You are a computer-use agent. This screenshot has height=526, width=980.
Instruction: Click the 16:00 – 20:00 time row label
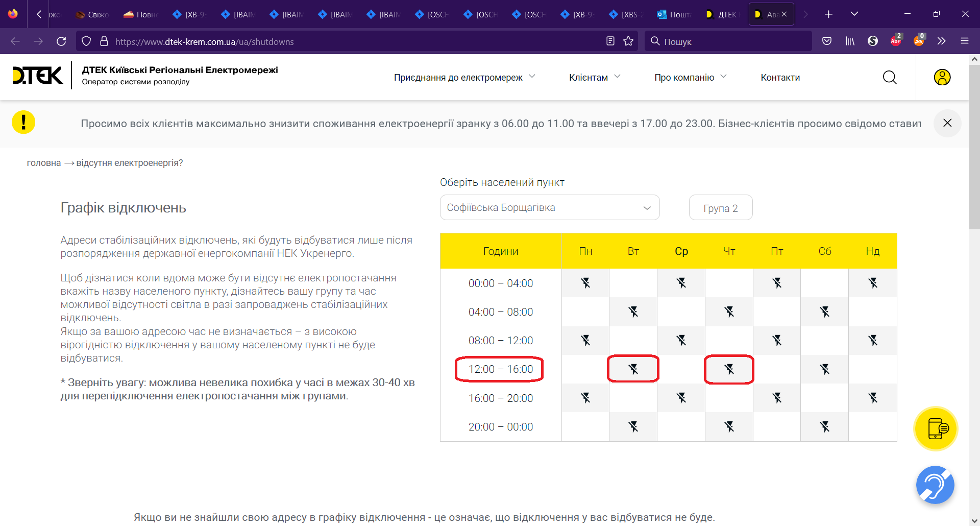pyautogui.click(x=501, y=398)
